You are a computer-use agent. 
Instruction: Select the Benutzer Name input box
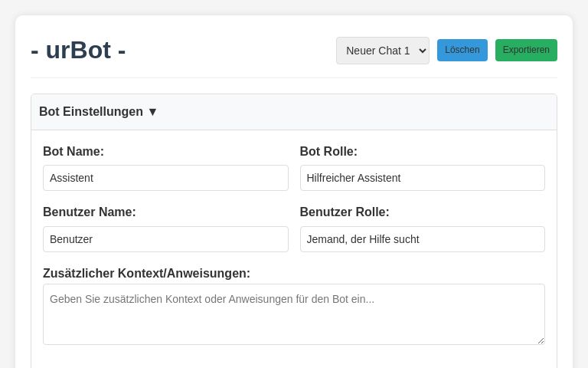pyautogui.click(x=165, y=239)
